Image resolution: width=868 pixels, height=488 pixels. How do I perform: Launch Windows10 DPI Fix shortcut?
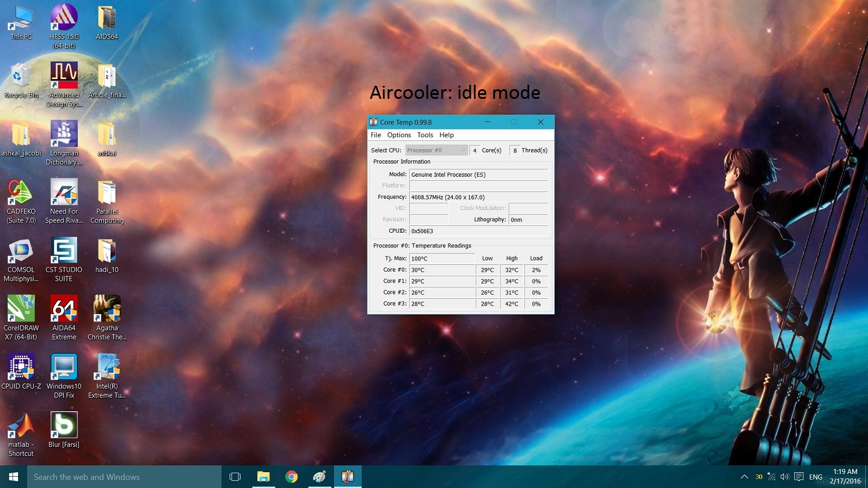(x=64, y=376)
